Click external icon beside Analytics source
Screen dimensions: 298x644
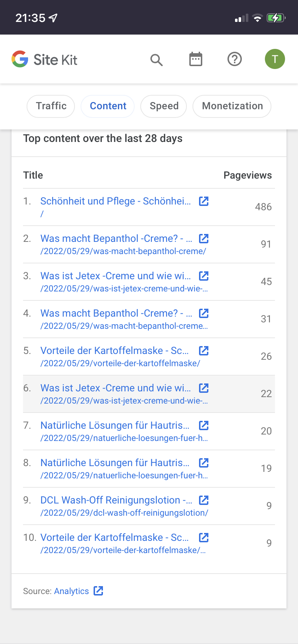click(x=98, y=591)
